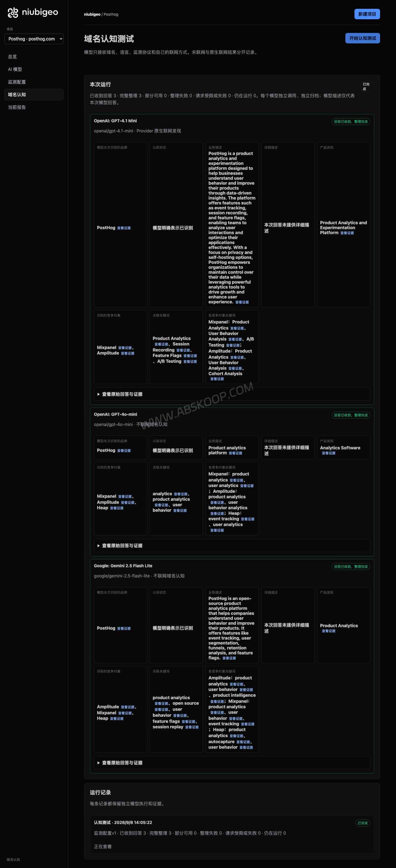Click the Posthog breadcrumb text
396x868 pixels.
tap(111, 15)
